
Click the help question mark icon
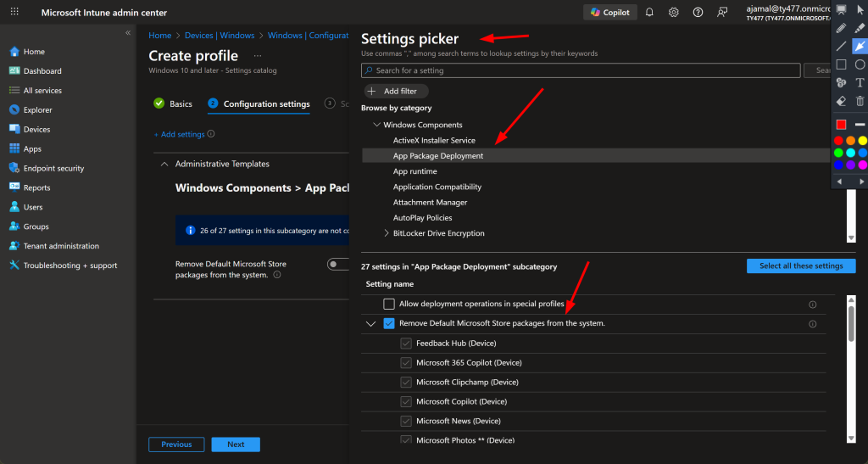(698, 12)
